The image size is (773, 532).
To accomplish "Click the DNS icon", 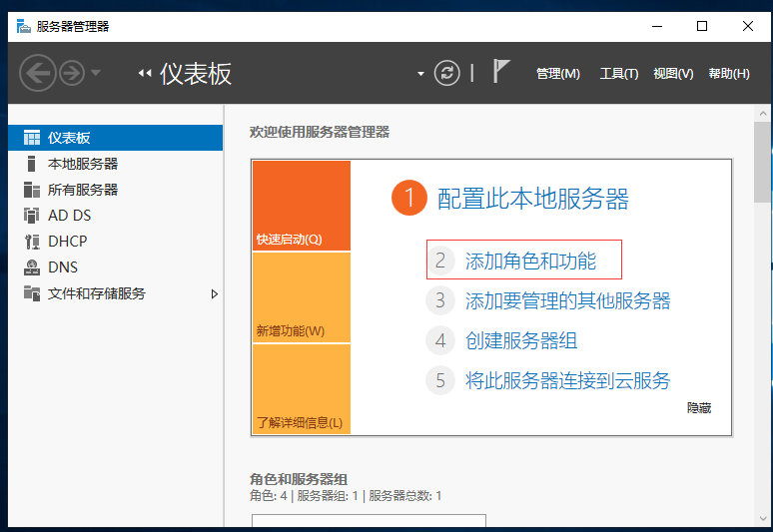I will (x=32, y=266).
